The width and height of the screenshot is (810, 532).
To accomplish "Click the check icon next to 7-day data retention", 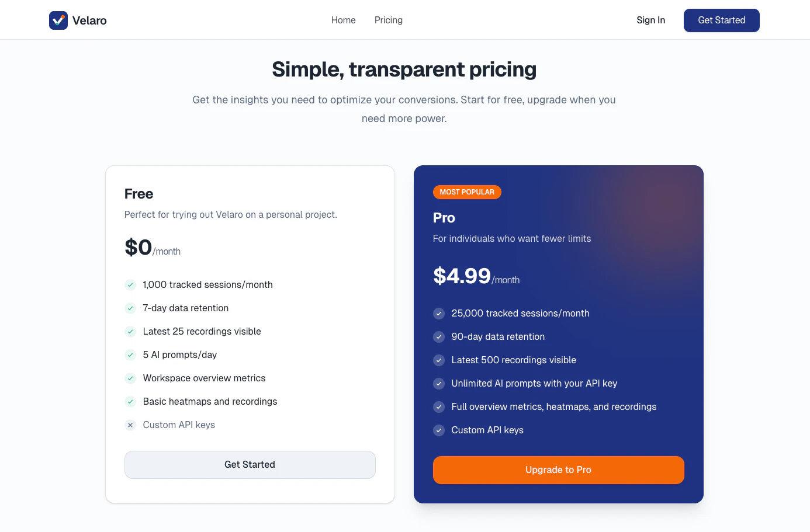I will coord(130,308).
